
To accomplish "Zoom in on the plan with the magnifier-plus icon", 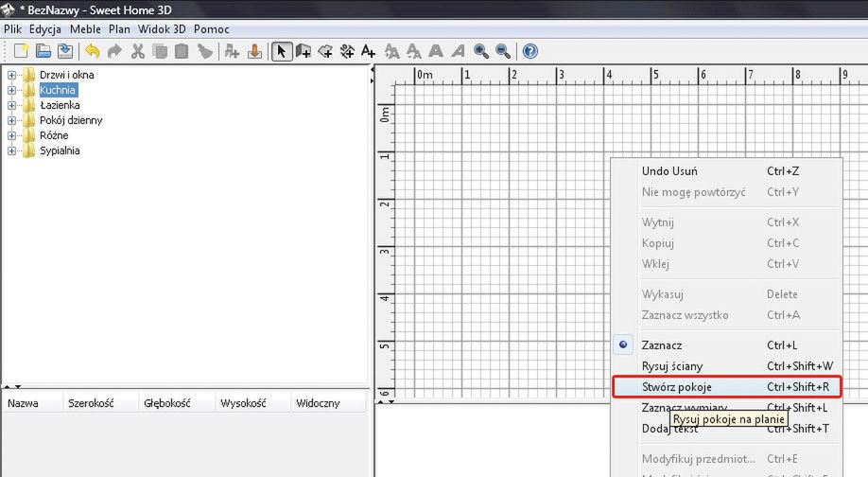I will click(x=481, y=51).
